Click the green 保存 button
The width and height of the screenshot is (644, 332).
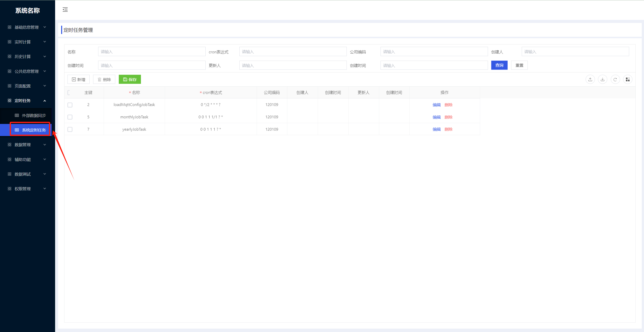coord(130,80)
